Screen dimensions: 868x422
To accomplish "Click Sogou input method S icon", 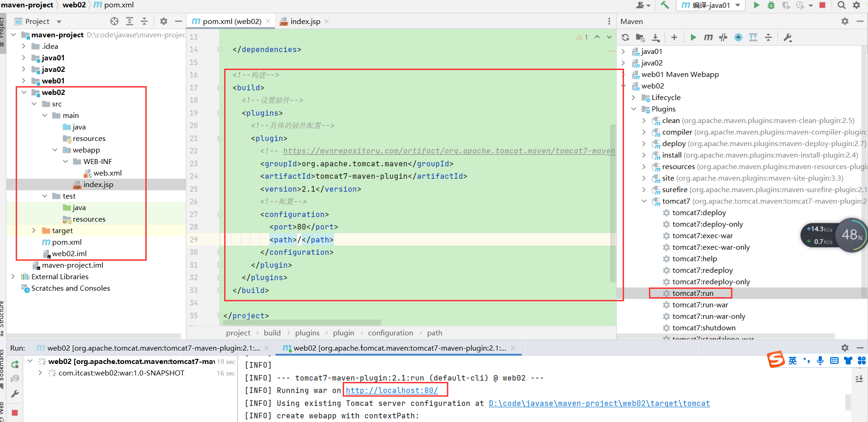I will click(x=776, y=360).
